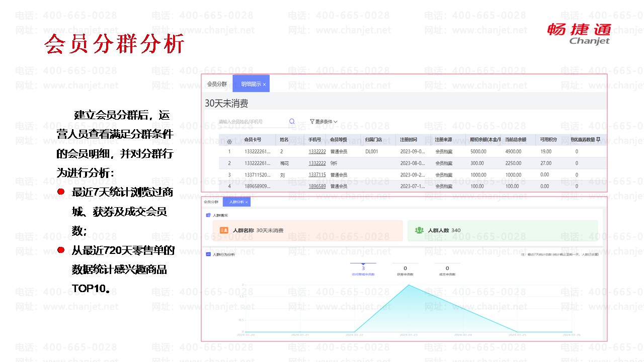Screen dimensions: 644x362
Task: Click the 人群情况 section icon
Action: tap(208, 215)
